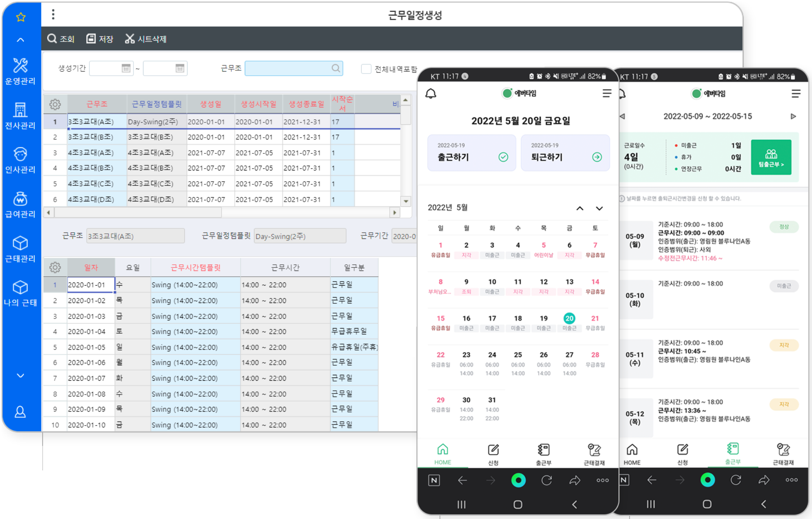Click the upper grid scroll down arrow
Viewport: 812px width, 519px height.
(406, 201)
